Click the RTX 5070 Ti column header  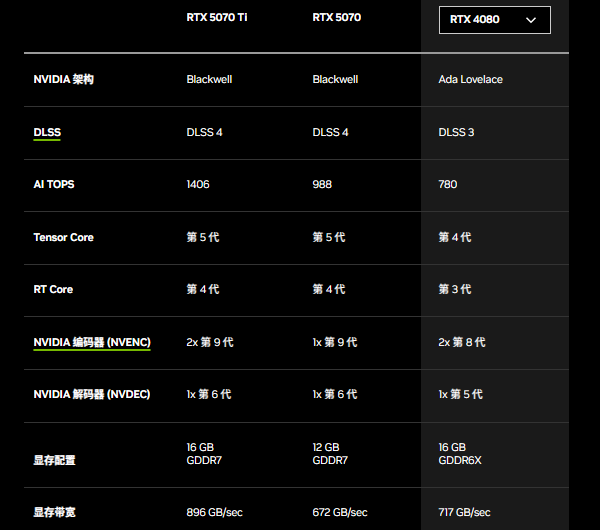(x=216, y=17)
